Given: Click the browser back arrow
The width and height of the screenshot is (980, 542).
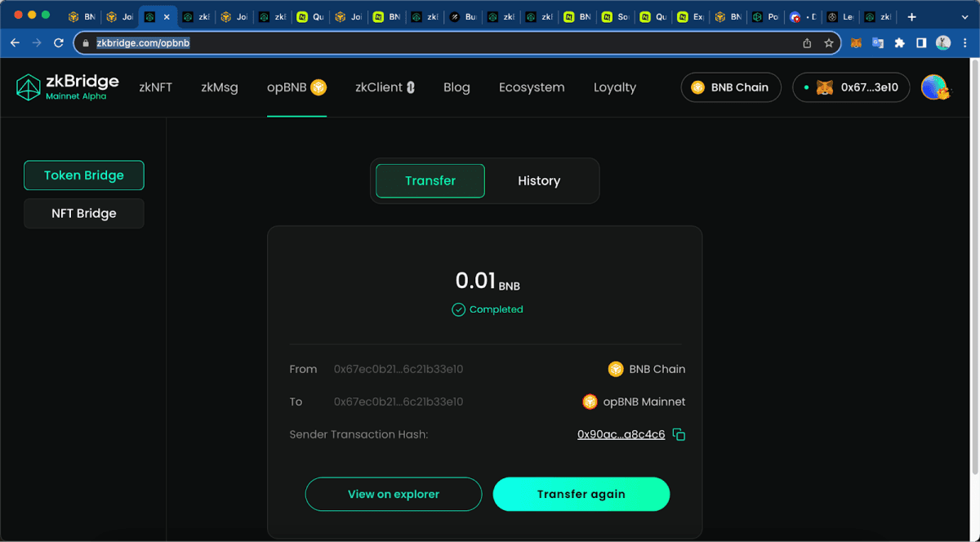Looking at the screenshot, I should [x=15, y=42].
